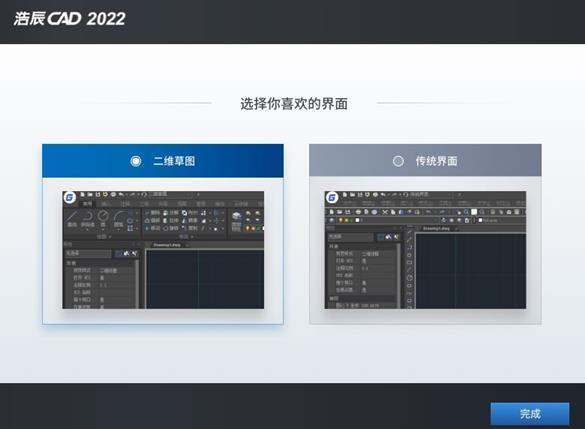Screen dimensions: 585x429
Task: Click the 完成 button
Action: pos(530,413)
